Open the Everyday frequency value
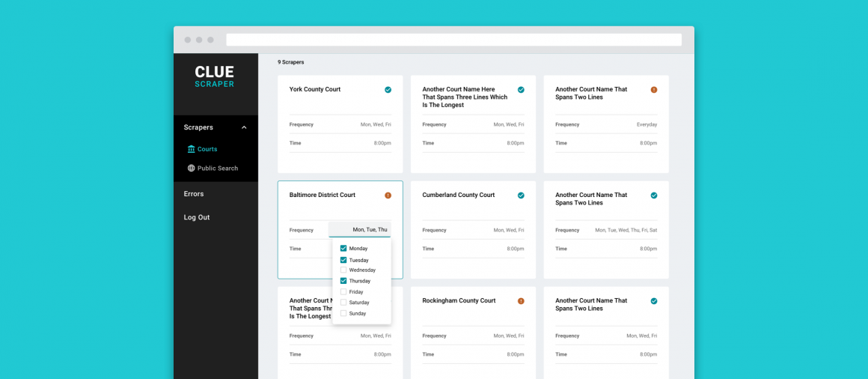Image resolution: width=868 pixels, height=379 pixels. [647, 124]
